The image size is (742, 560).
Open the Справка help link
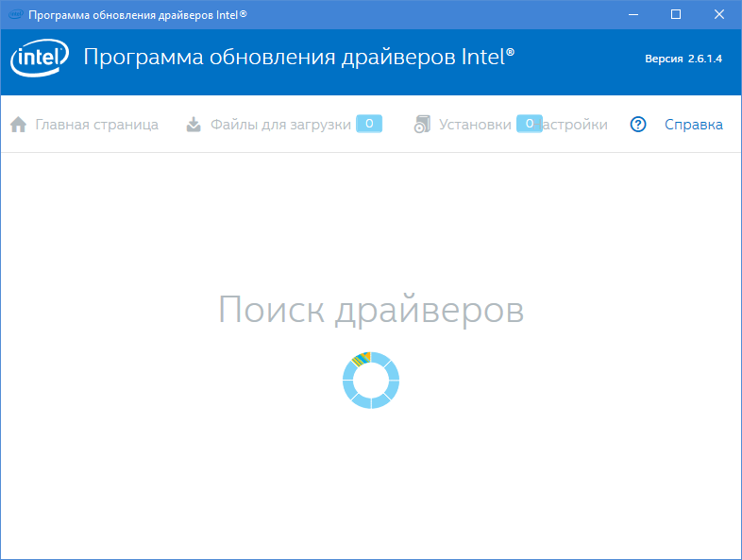tap(694, 125)
